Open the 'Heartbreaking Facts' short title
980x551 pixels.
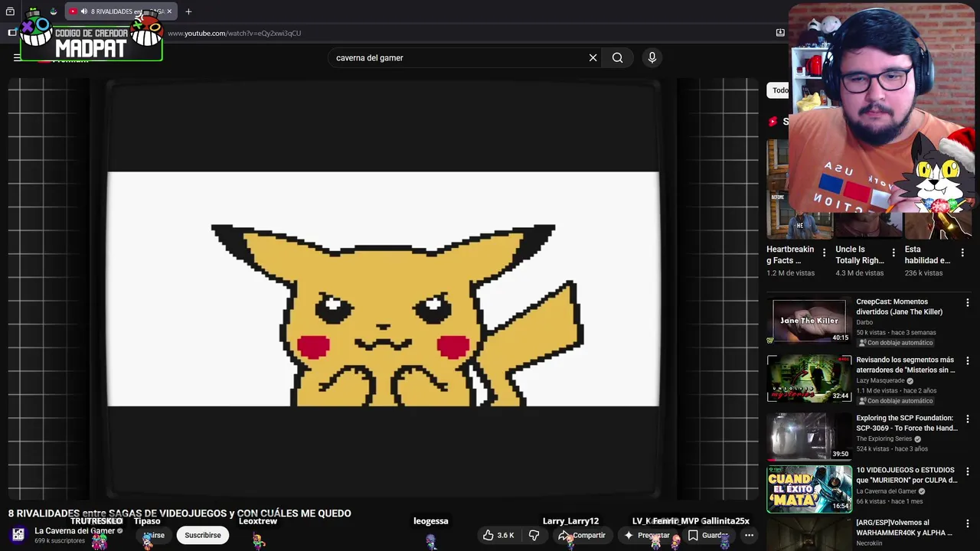click(790, 255)
